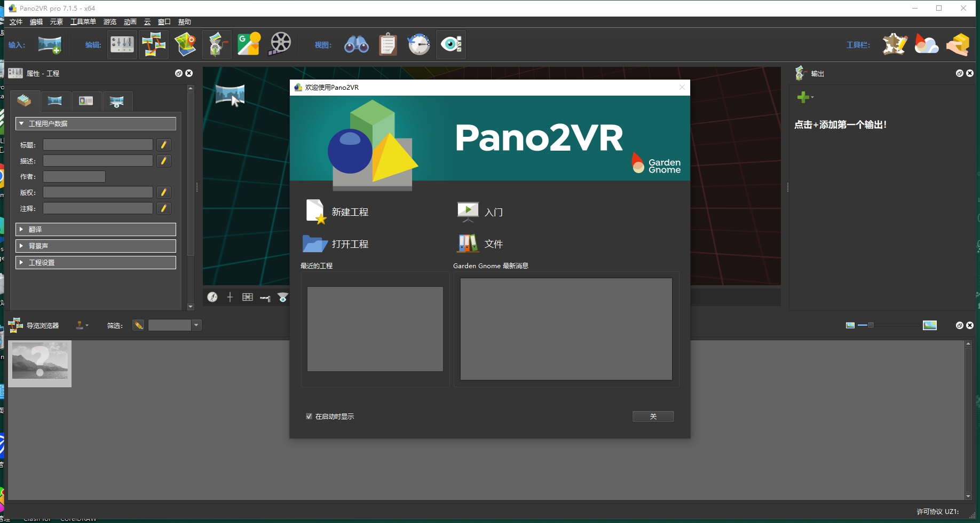Open the Garden Gnome cloud icon

pos(926,45)
